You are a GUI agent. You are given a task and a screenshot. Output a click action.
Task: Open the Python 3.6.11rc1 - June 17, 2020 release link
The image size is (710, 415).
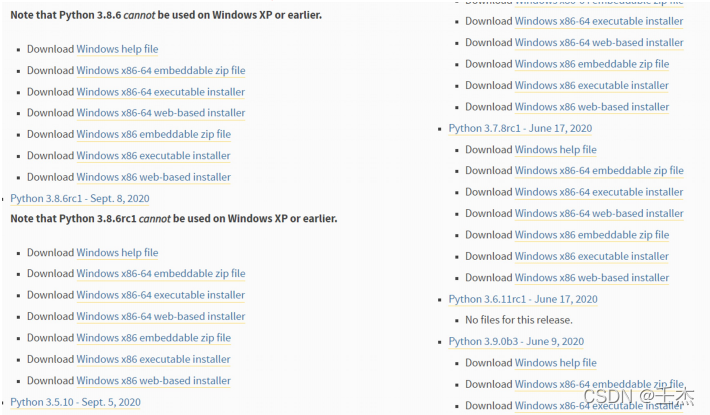(523, 299)
